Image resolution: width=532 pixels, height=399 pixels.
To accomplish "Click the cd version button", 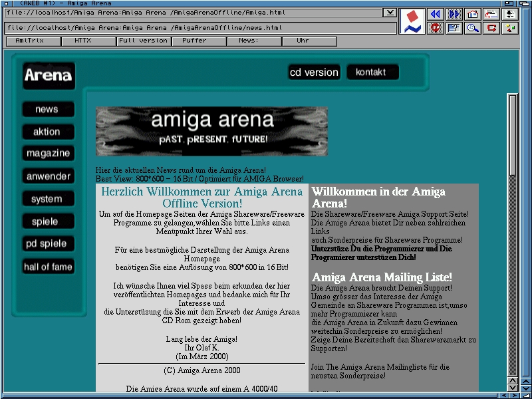I will coord(314,72).
